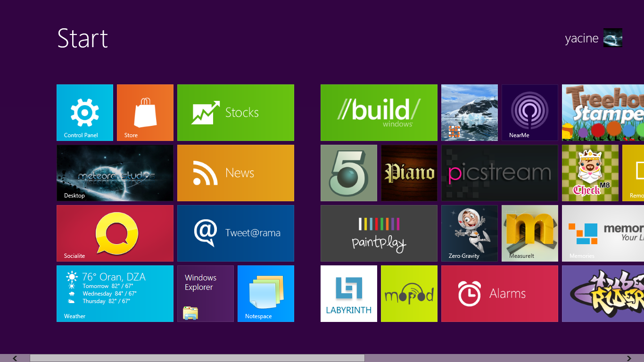
Task: Open the mopod podcast tile
Action: (x=409, y=294)
